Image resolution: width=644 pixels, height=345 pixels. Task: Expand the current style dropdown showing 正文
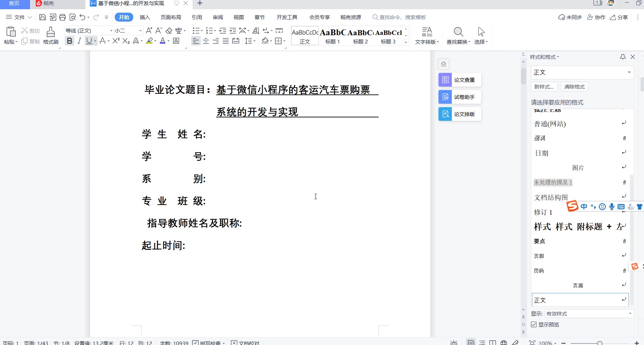(x=629, y=72)
